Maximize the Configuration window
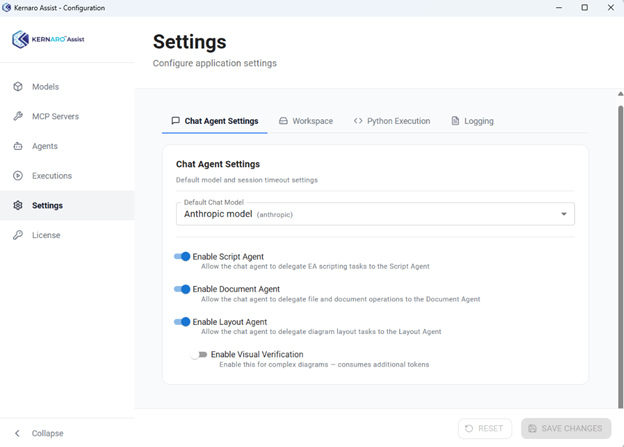This screenshot has width=624, height=447. [x=584, y=8]
